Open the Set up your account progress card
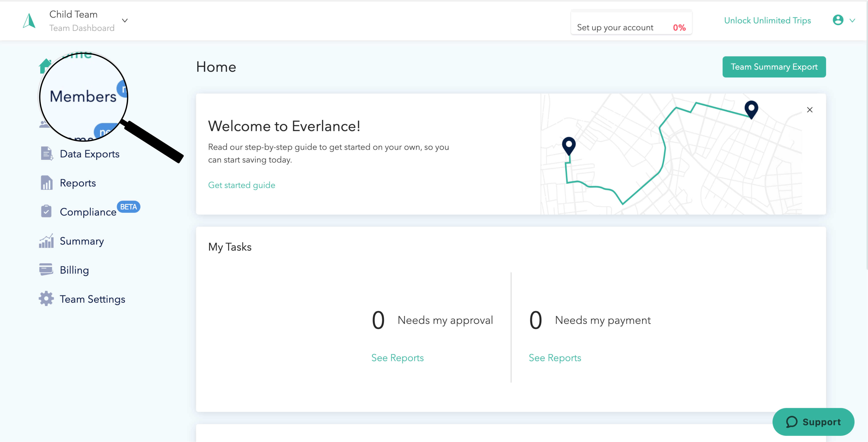The image size is (868, 442). (631, 23)
